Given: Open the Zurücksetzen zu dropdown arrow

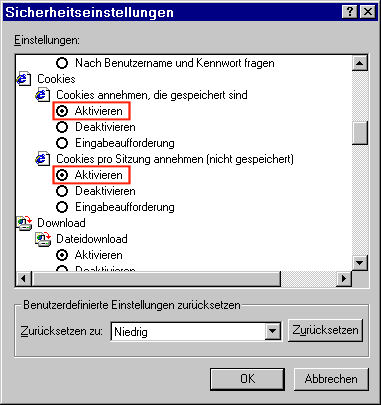Looking at the screenshot, I should tap(273, 331).
